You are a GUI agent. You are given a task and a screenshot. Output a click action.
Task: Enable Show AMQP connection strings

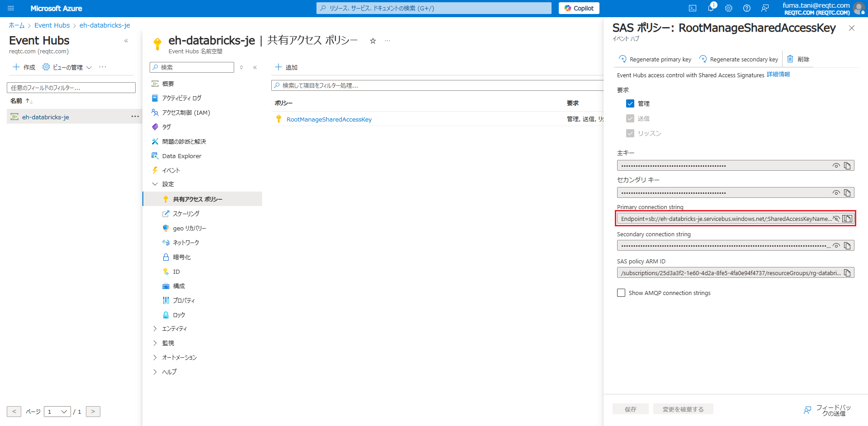[x=621, y=292]
